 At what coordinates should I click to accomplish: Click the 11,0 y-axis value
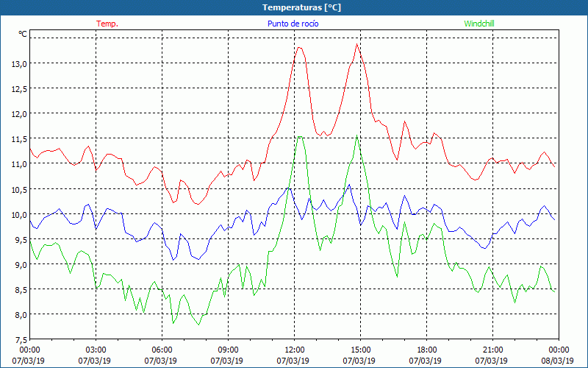pyautogui.click(x=19, y=164)
